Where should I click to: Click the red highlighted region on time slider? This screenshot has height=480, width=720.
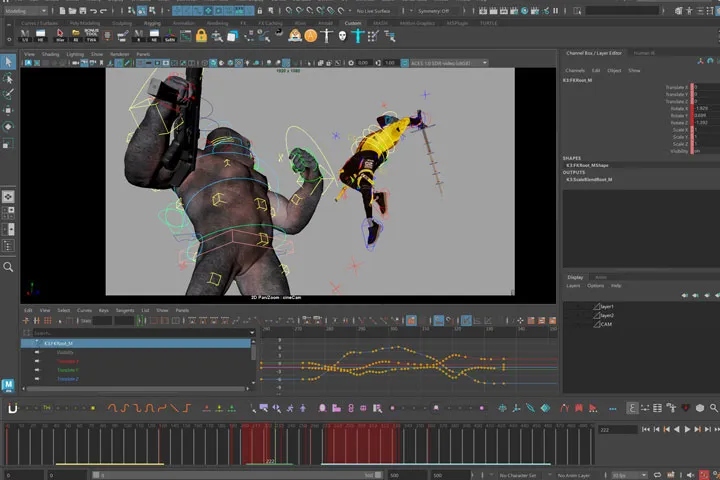pyautogui.click(x=362, y=443)
